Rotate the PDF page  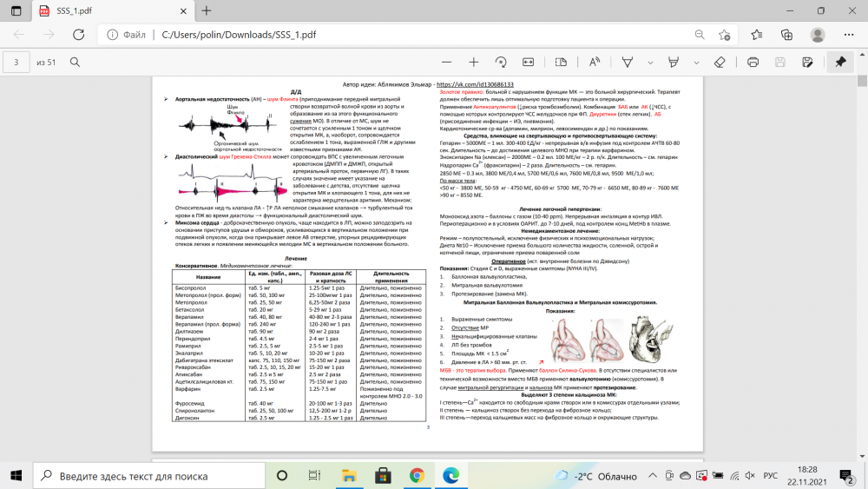(x=501, y=63)
